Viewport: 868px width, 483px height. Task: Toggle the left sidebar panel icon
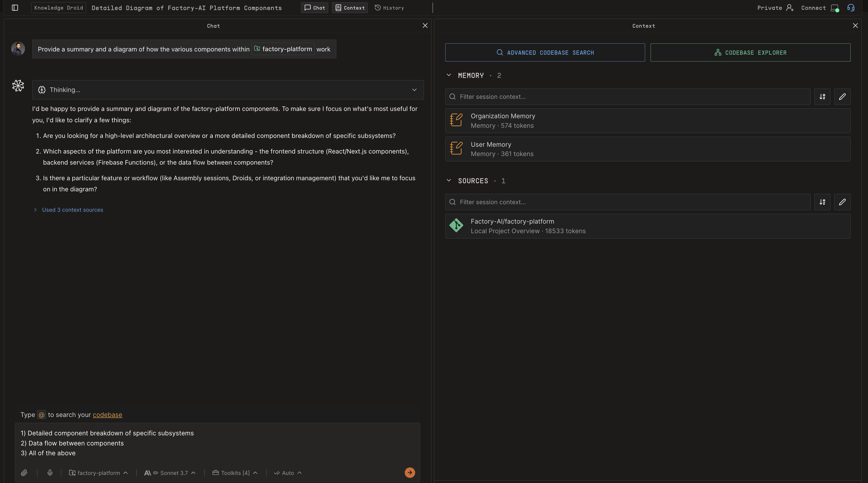click(x=15, y=7)
